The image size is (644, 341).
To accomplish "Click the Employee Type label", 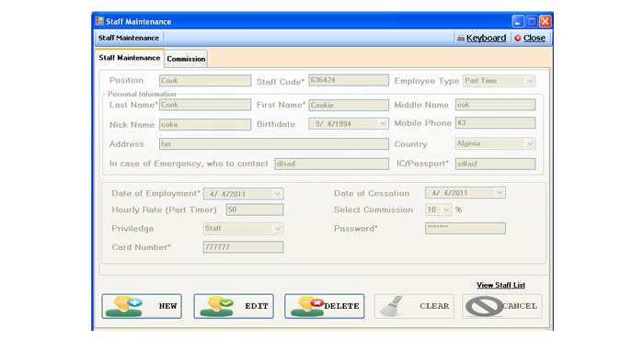I will tap(426, 81).
